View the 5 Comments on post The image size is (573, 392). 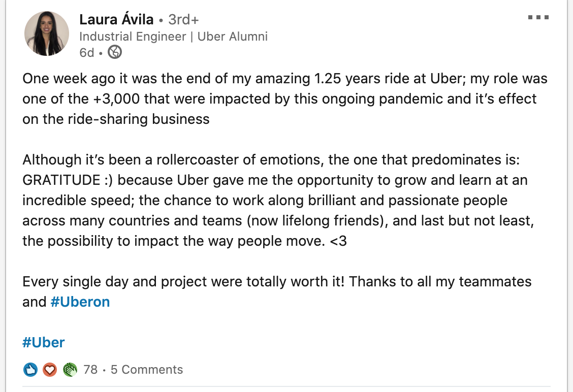click(x=147, y=369)
